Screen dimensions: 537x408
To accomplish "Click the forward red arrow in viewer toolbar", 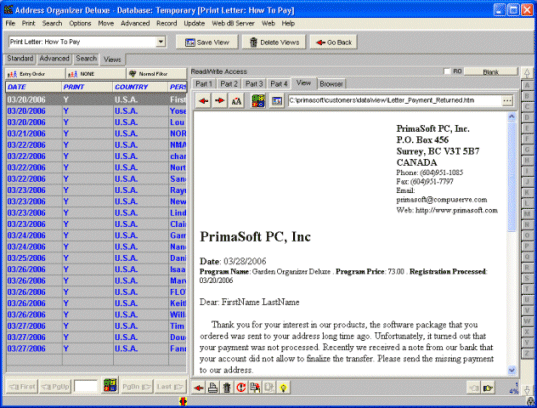I will click(x=220, y=101).
